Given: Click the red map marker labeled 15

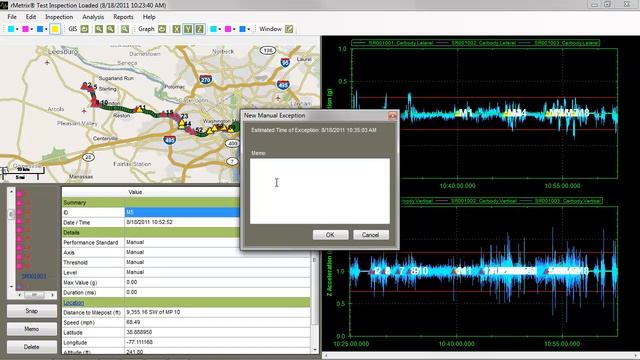Looking at the screenshot, I should (x=164, y=113).
